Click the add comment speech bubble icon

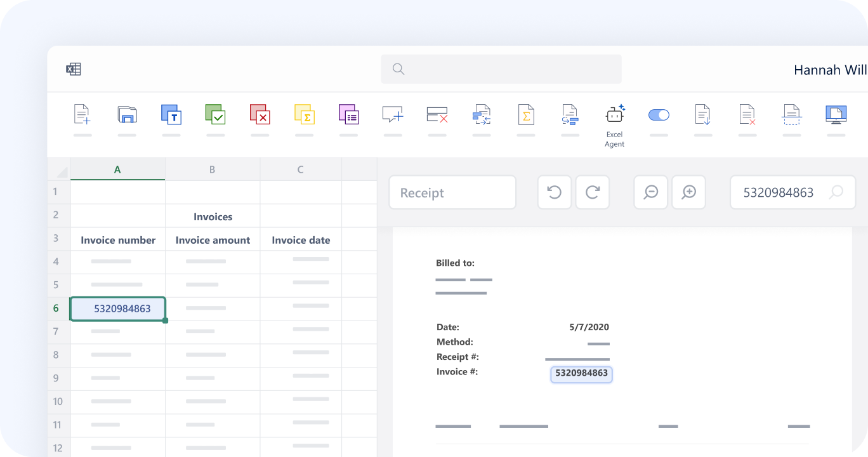393,115
